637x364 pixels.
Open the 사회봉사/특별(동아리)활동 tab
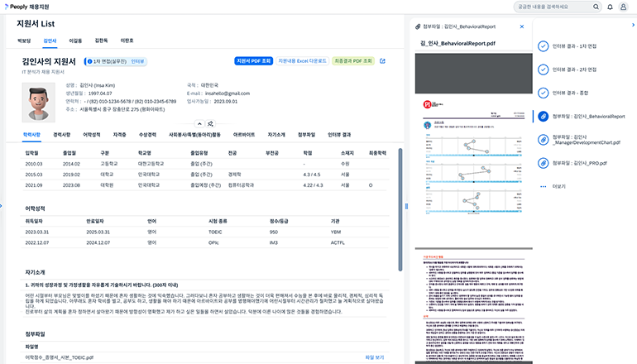click(x=194, y=135)
